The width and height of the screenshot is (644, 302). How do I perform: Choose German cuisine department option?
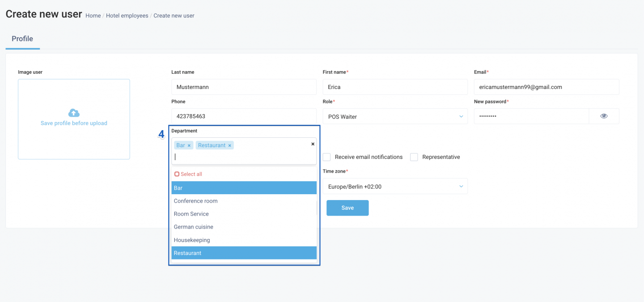pos(244,227)
